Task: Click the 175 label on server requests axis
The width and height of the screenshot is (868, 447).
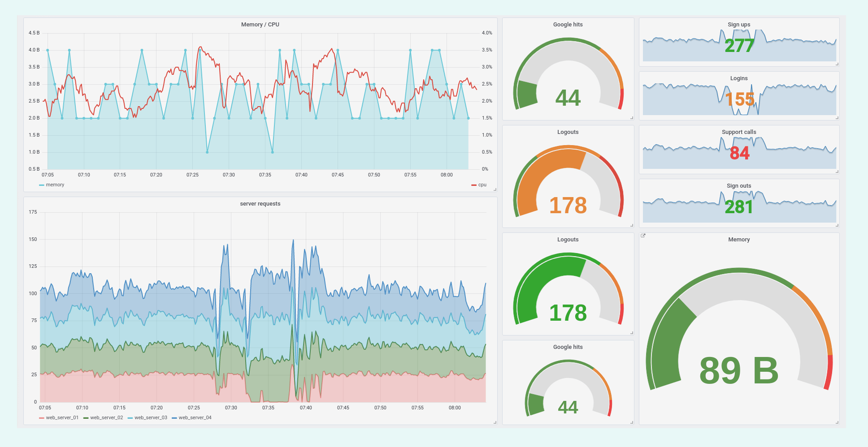Action: tap(33, 212)
